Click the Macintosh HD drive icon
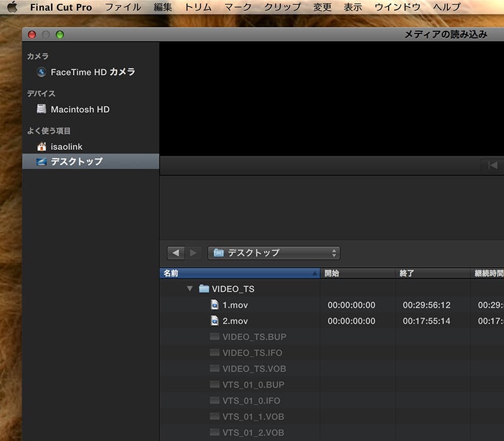 pyautogui.click(x=41, y=109)
